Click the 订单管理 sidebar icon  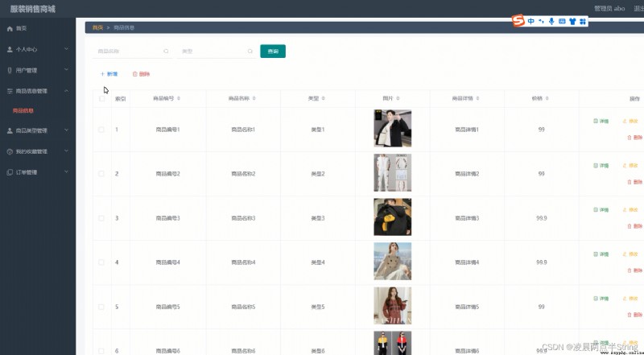(10, 172)
